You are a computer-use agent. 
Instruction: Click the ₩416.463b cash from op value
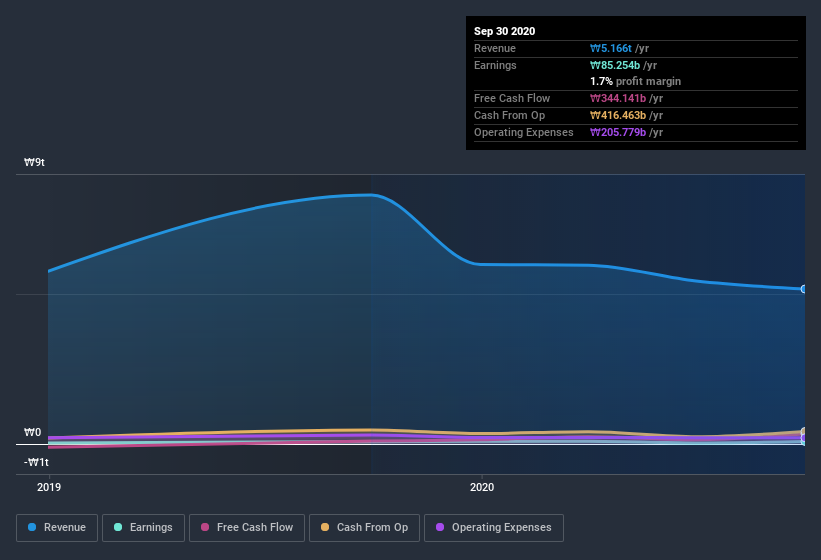click(x=618, y=115)
